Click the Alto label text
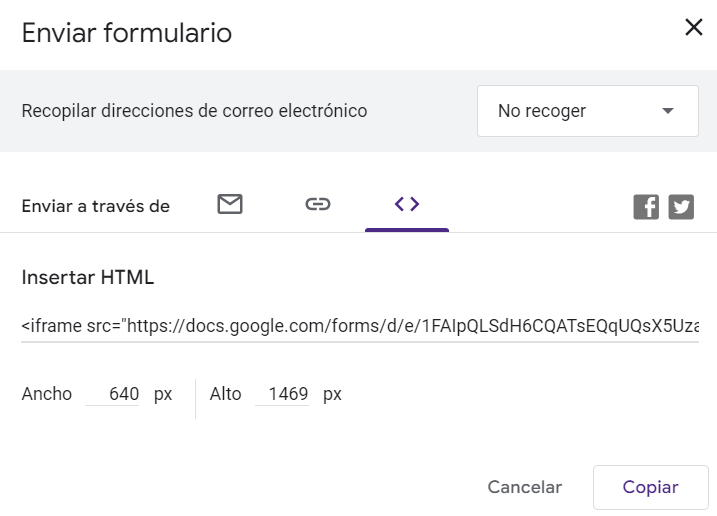 (x=225, y=394)
